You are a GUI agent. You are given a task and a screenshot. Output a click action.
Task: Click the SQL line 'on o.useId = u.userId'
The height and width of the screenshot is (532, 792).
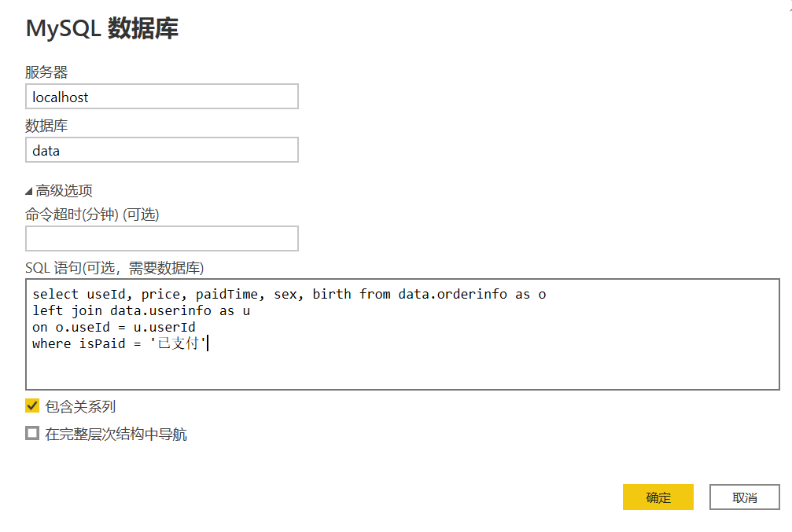(x=113, y=327)
